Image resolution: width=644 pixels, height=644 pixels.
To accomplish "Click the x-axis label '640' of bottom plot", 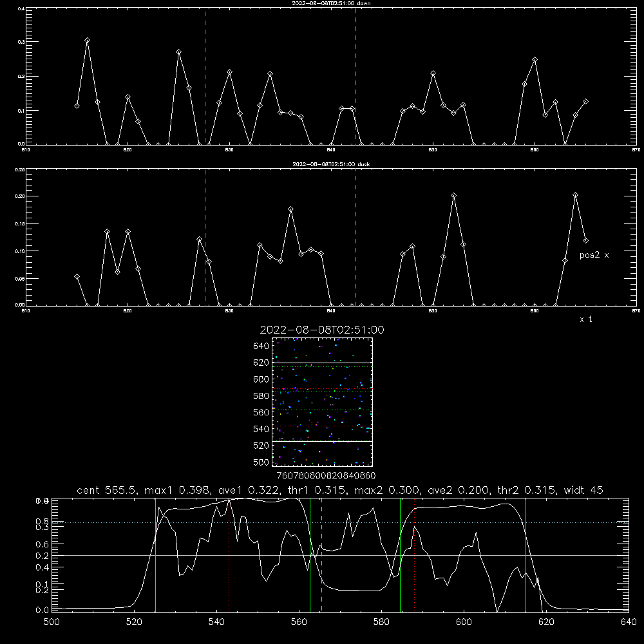I will point(629,622).
